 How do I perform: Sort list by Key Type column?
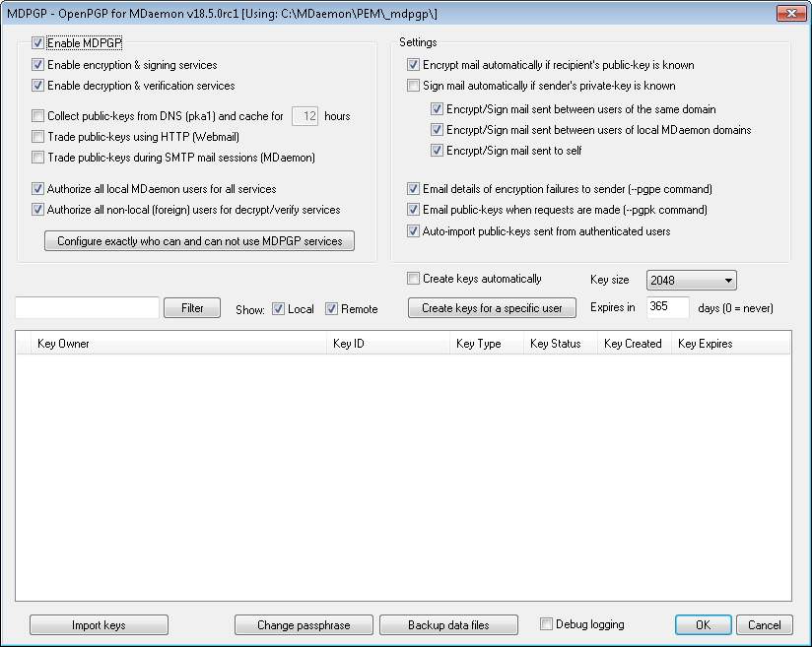click(487, 344)
